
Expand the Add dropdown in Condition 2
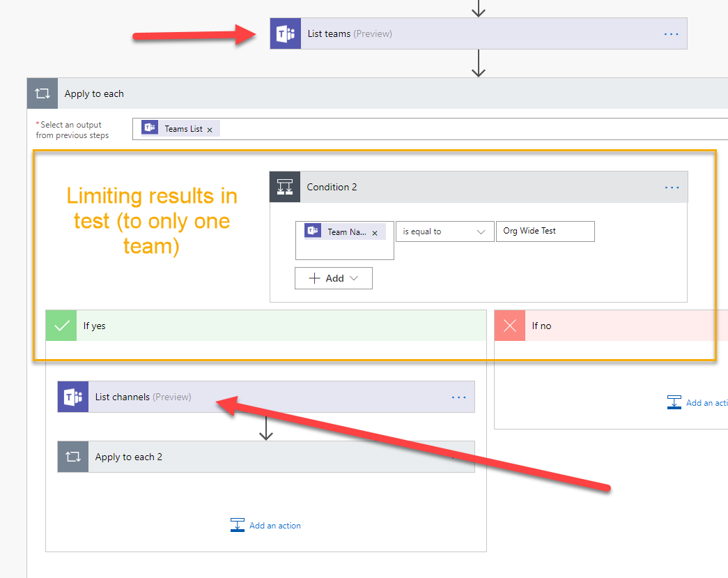[x=334, y=278]
